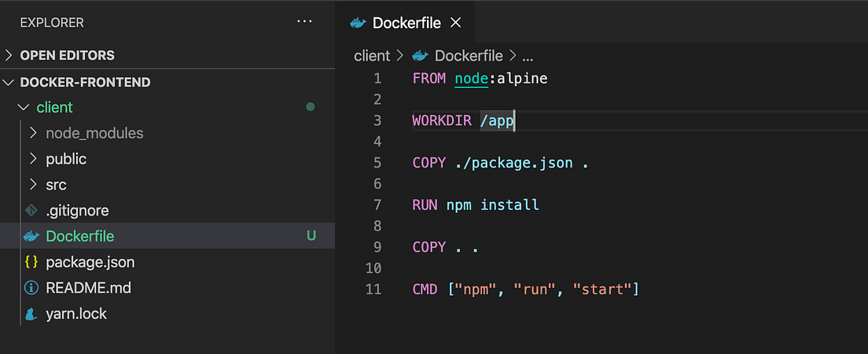Image resolution: width=868 pixels, height=354 pixels.
Task: Open .gitignore in the explorer
Action: [x=77, y=211]
